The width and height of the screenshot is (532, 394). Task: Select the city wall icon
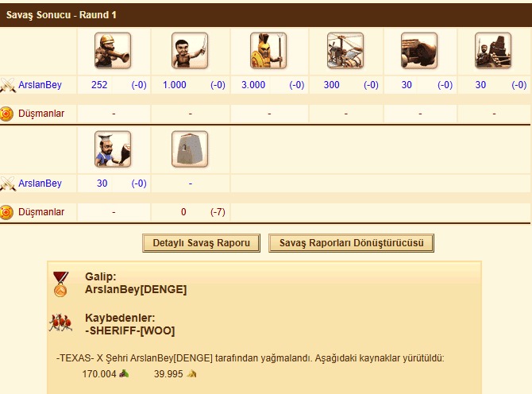(190, 149)
